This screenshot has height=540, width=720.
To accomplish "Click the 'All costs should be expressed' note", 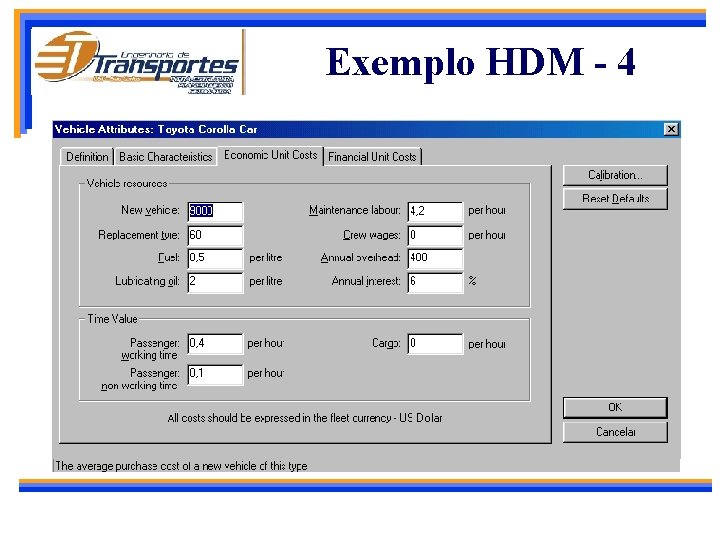I will [x=305, y=418].
